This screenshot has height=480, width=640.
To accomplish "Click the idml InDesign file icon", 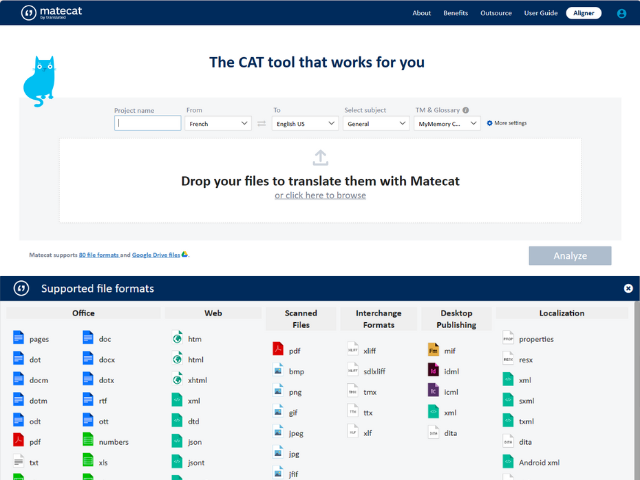I will (x=433, y=369).
